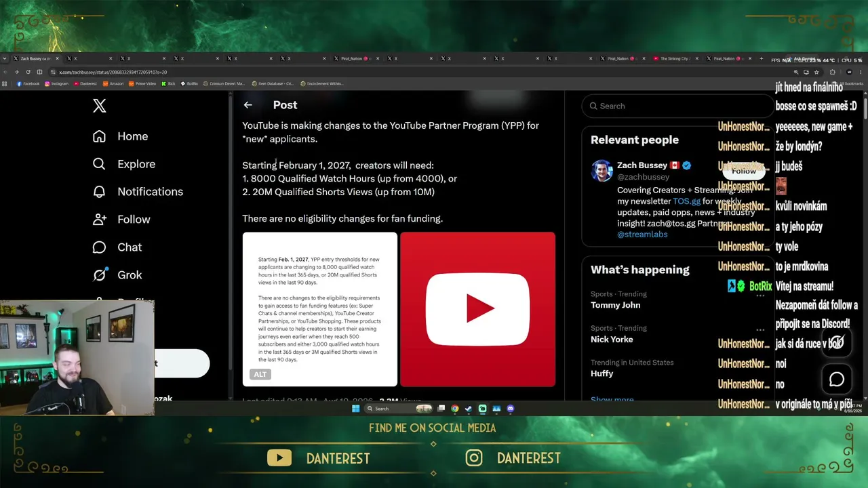
Task: Open Zach Bussey's avatar in Relevant people
Action: (x=601, y=171)
